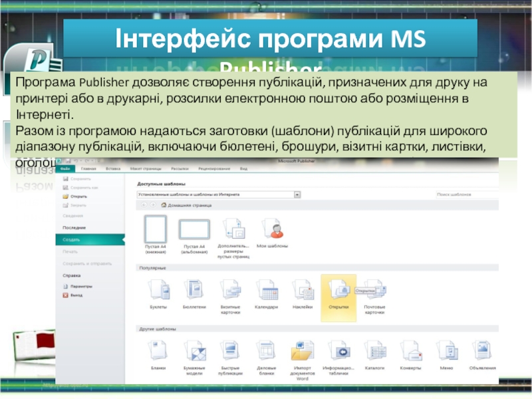
Task: Select Бумажные модели template category
Action: (x=194, y=358)
